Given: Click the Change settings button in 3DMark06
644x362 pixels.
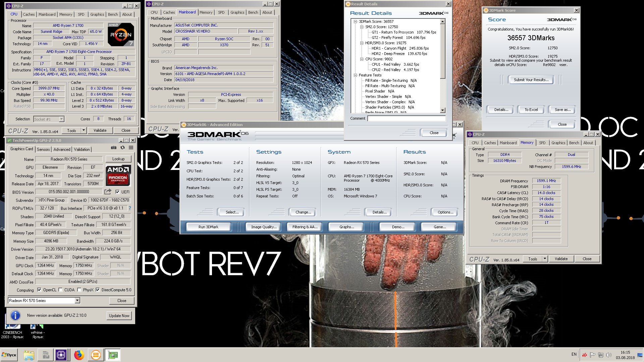Looking at the screenshot, I should (x=303, y=212).
